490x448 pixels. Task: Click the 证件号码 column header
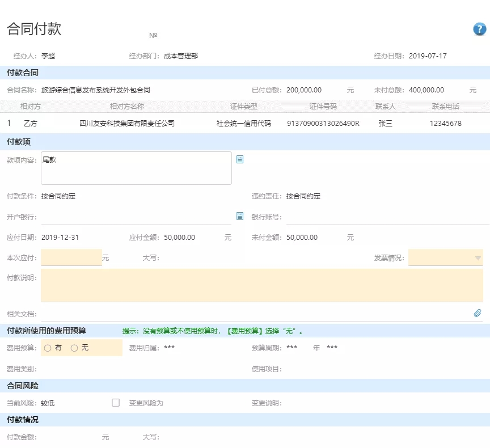[x=323, y=107]
